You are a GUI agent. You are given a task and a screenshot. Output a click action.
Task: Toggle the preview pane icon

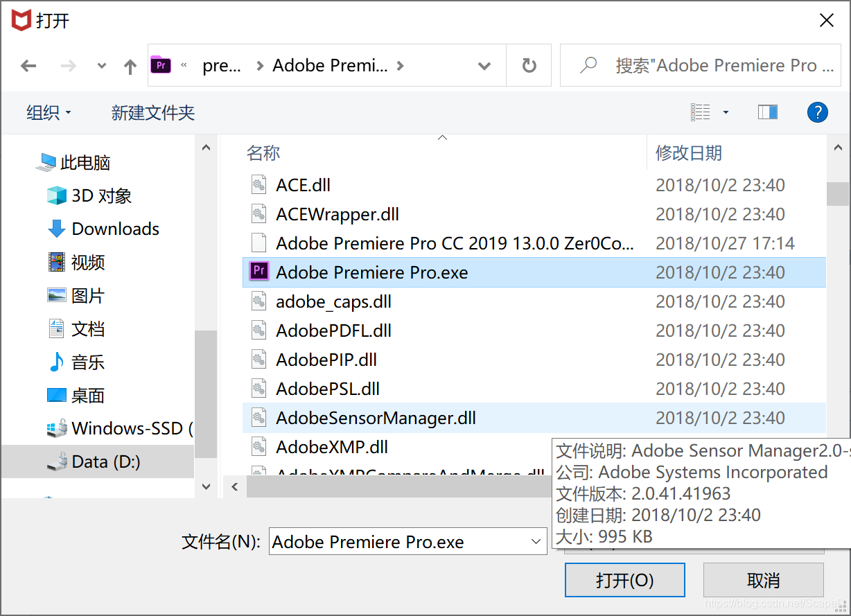tap(768, 112)
